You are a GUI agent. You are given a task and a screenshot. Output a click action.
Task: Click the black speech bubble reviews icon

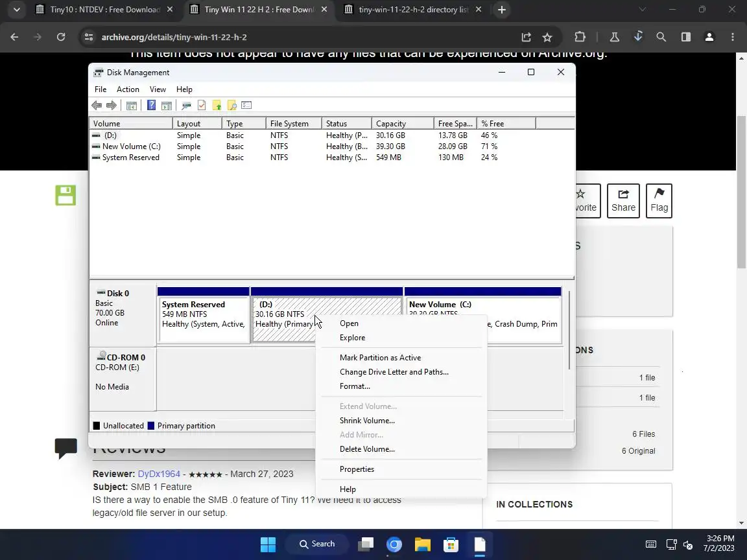pyautogui.click(x=65, y=449)
